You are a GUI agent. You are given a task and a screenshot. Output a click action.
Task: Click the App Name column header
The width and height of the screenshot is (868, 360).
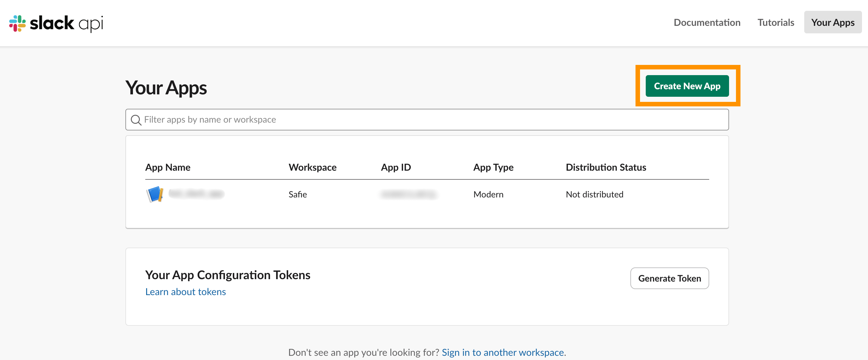[168, 167]
